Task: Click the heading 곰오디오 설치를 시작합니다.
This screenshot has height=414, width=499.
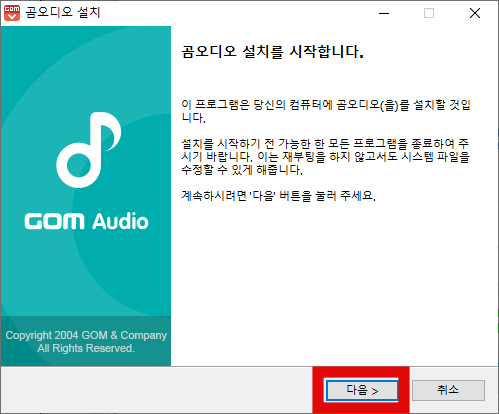Action: [272, 52]
